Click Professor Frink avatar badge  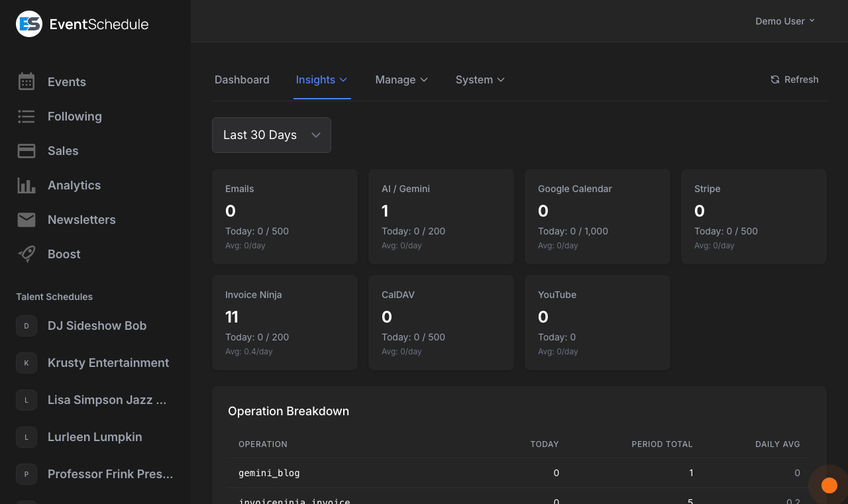(26, 474)
